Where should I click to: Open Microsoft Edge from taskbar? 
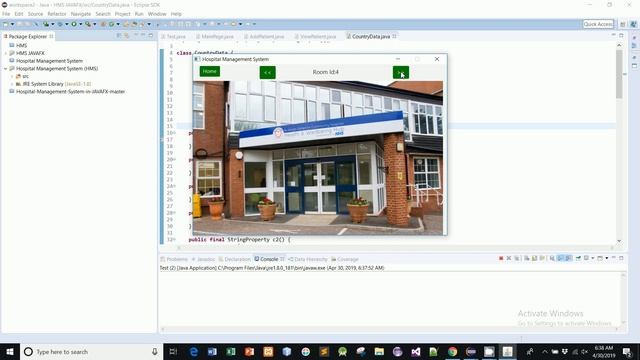[193, 351]
